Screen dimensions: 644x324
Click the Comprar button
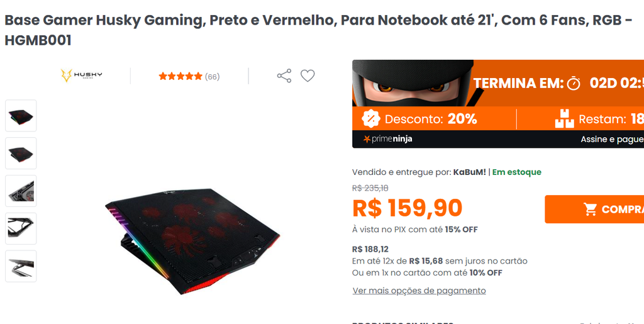pyautogui.click(x=594, y=209)
